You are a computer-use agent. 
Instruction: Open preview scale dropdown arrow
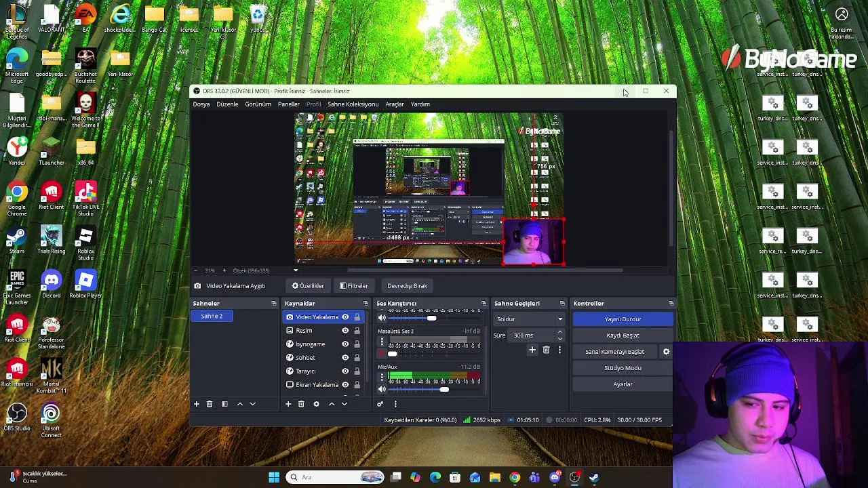(x=296, y=270)
